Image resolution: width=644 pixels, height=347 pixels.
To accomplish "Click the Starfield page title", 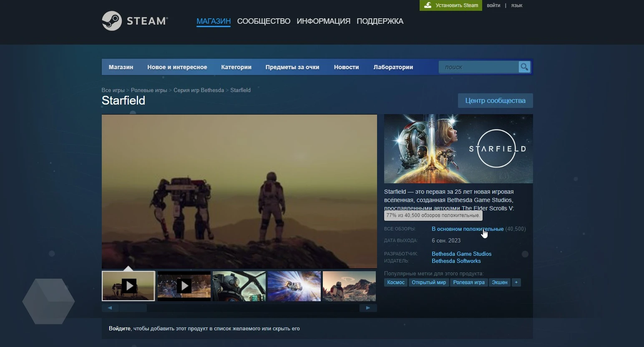I will coord(123,100).
